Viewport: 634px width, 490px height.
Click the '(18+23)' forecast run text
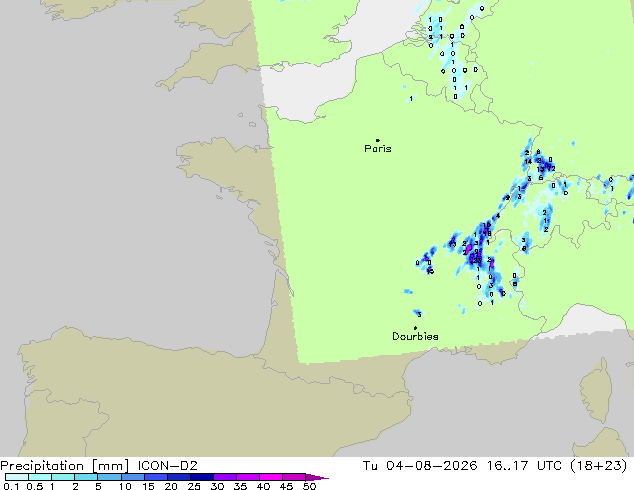[599, 466]
